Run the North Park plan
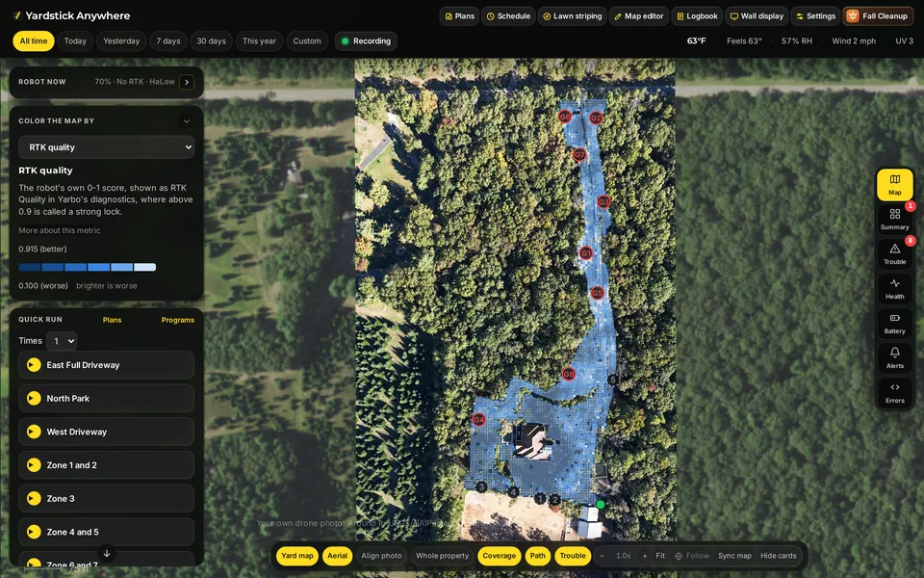The height and width of the screenshot is (578, 924). click(x=106, y=398)
